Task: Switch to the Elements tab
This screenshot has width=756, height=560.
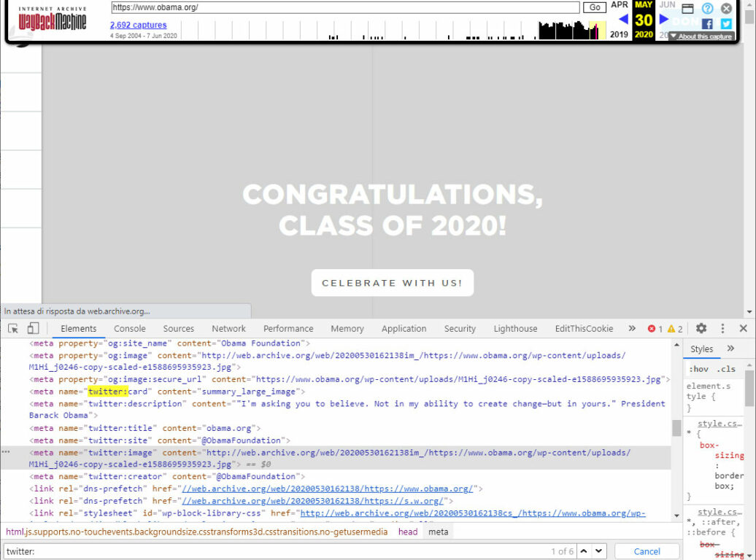Action: (79, 329)
